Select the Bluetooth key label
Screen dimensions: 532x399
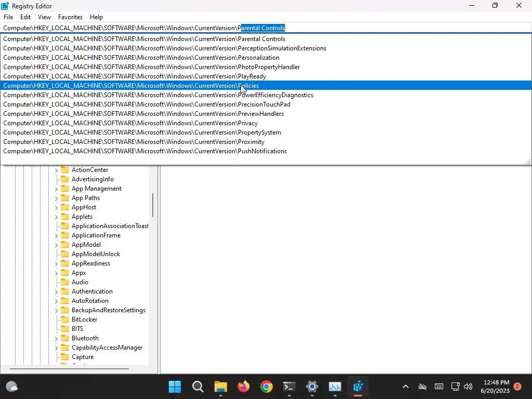[85, 338]
